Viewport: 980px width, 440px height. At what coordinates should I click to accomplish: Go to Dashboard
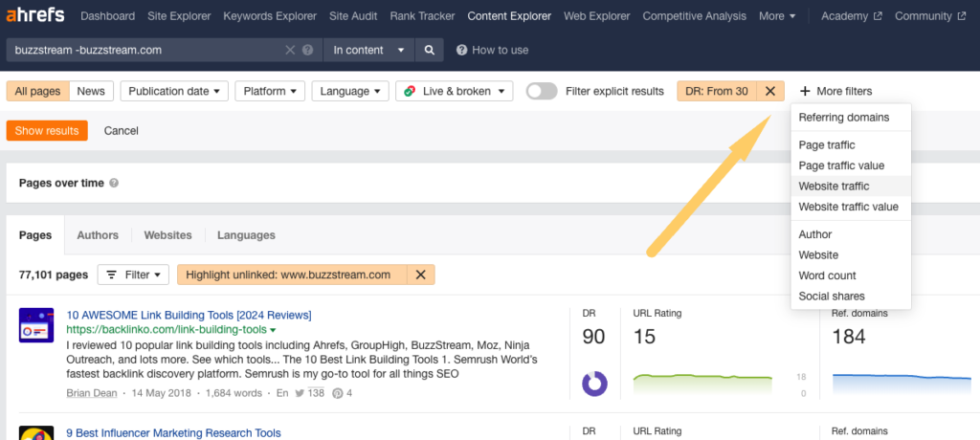[x=107, y=16]
